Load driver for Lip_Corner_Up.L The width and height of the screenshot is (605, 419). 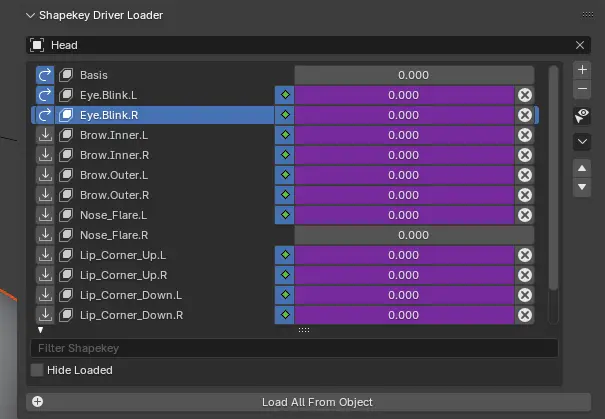(x=45, y=255)
